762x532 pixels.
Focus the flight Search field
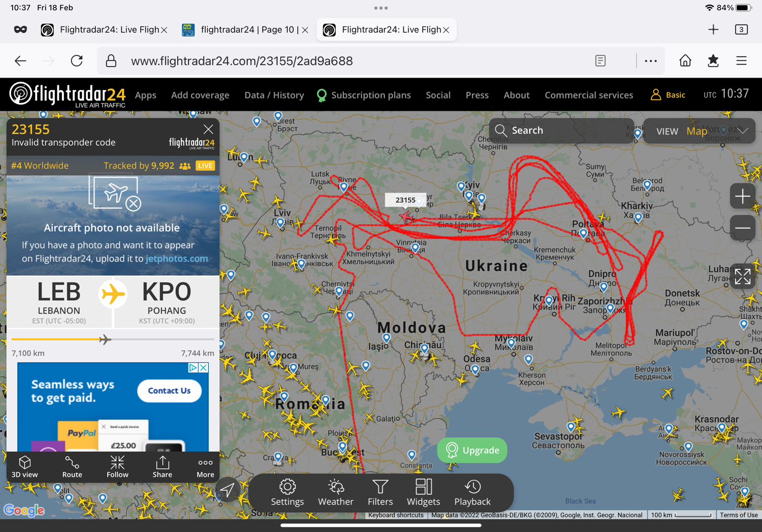pyautogui.click(x=561, y=131)
